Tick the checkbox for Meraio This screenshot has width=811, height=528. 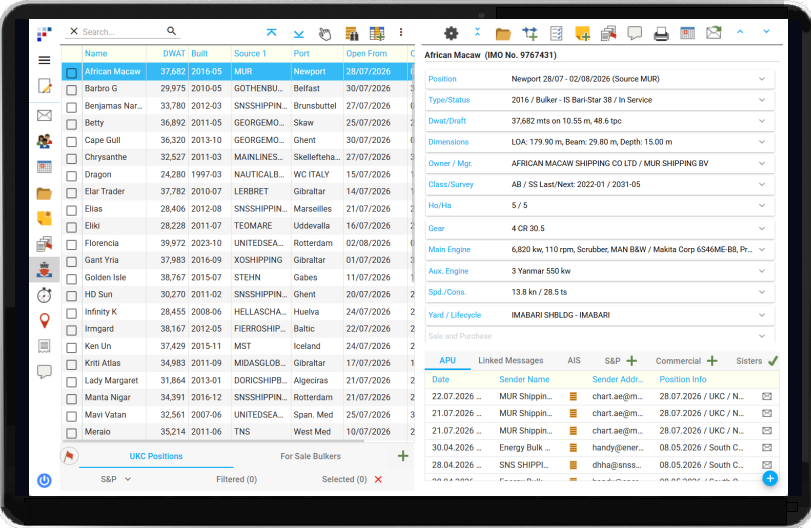(x=72, y=433)
